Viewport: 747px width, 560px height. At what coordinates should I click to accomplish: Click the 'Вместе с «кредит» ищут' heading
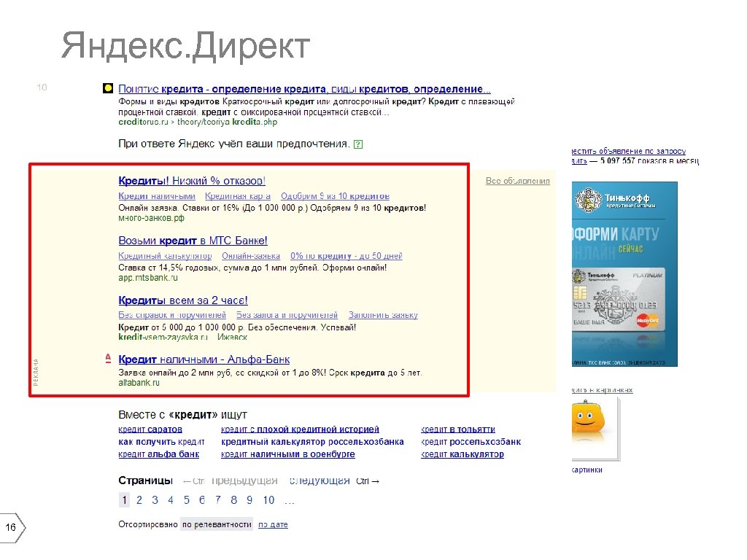tap(182, 415)
